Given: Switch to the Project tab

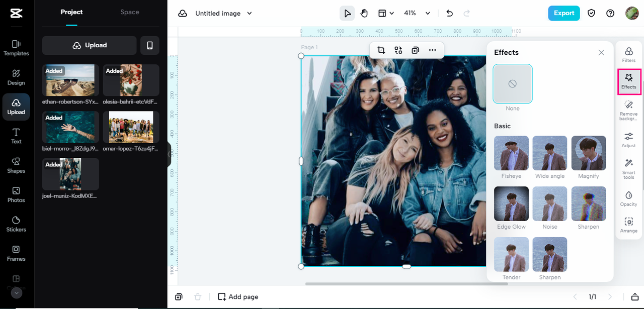Looking at the screenshot, I should coord(71,12).
